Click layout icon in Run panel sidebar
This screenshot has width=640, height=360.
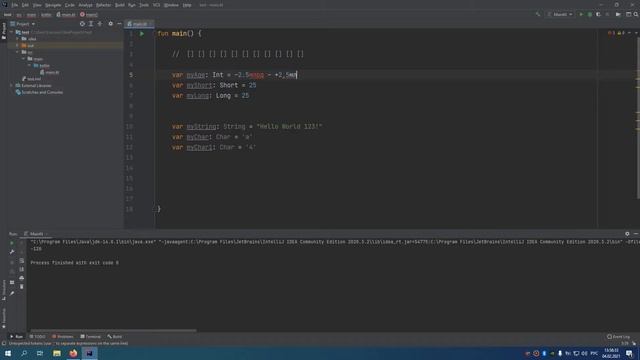(x=12, y=282)
